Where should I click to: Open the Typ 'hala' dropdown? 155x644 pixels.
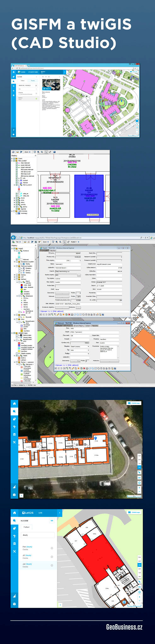click(x=80, y=350)
